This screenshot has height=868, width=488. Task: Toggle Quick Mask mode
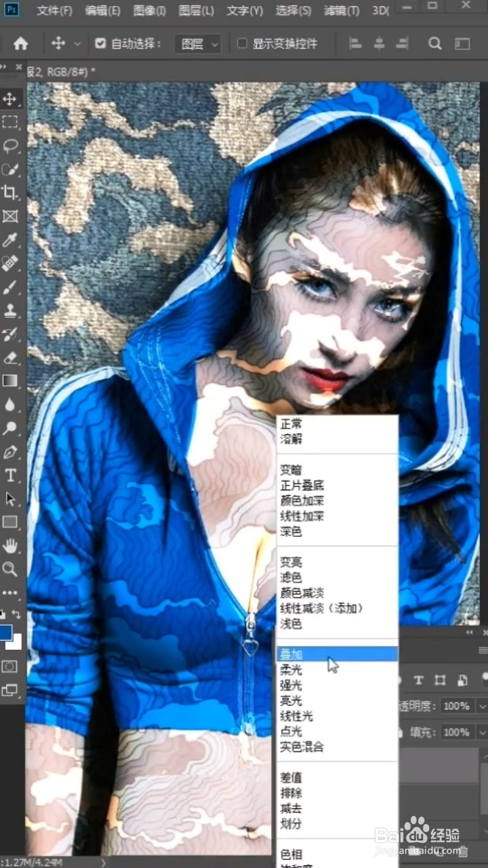(9, 667)
